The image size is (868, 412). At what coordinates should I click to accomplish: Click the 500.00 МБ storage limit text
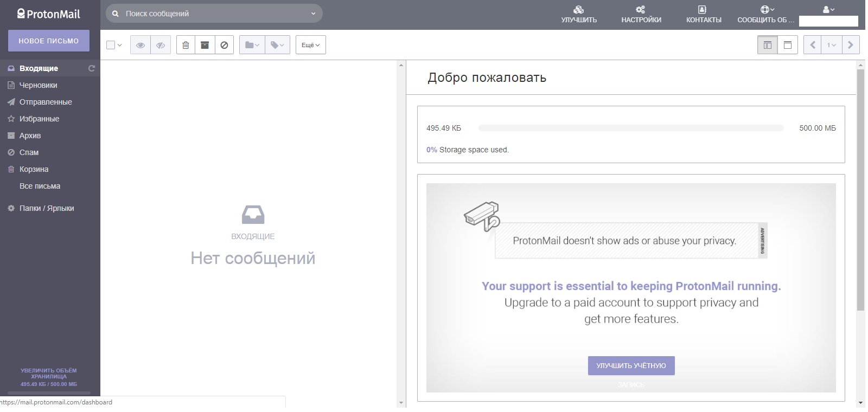818,128
